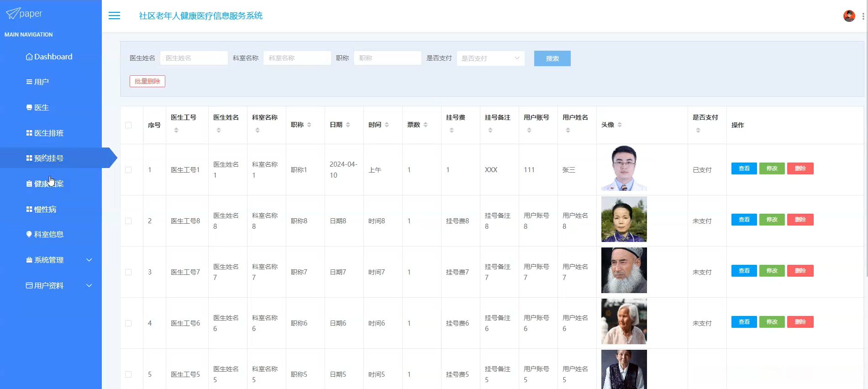Check the row with 医生工号5
Image resolution: width=868 pixels, height=389 pixels.
pos(128,374)
